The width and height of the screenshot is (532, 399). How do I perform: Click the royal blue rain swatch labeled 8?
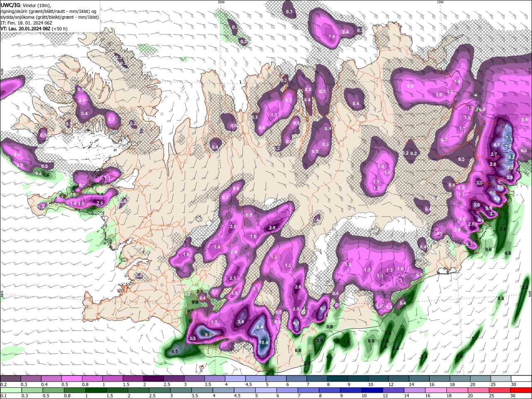330,390
